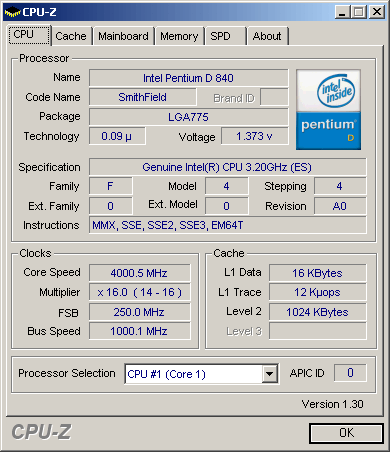Click the Version 1.30 text
This screenshot has width=390, height=452.
point(333,404)
